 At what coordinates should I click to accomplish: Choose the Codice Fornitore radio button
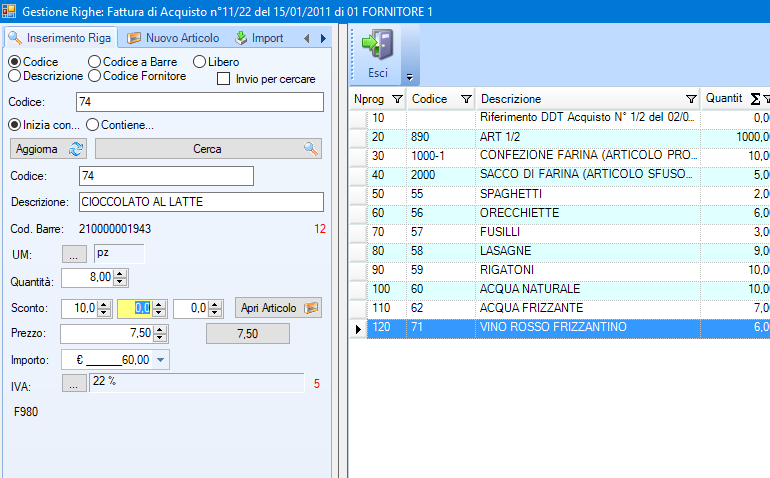[95, 76]
